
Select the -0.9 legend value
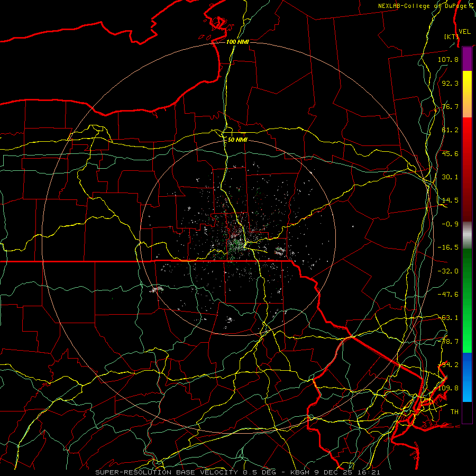[x=450, y=224]
